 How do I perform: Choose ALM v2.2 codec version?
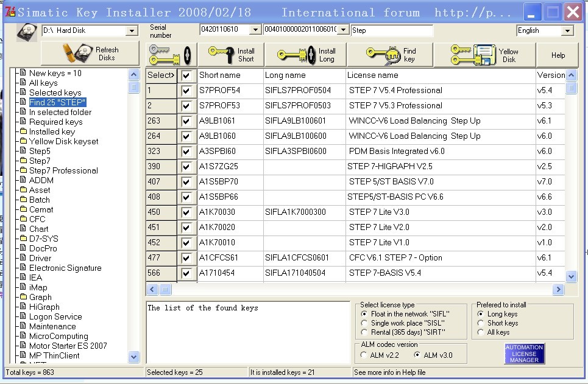click(x=364, y=355)
